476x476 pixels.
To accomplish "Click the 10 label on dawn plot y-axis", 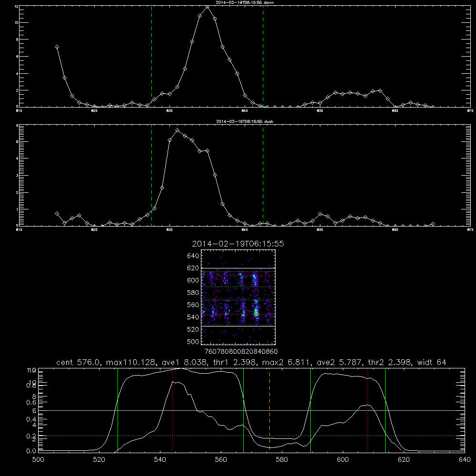I will click(x=16, y=23).
